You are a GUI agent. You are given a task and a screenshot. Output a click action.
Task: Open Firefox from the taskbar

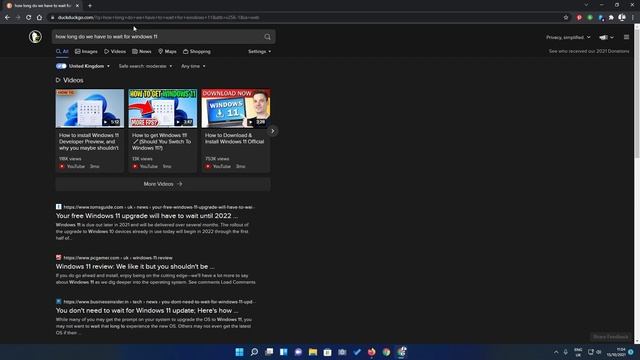point(371,352)
